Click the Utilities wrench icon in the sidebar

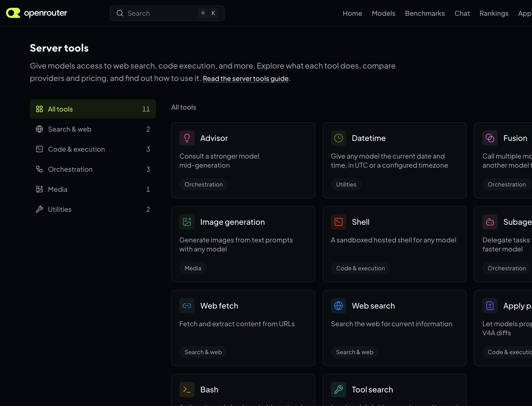tap(39, 209)
